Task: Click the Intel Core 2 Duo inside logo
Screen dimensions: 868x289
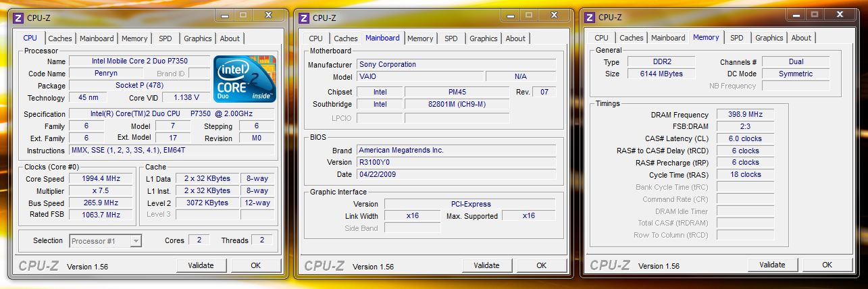Action: point(245,78)
